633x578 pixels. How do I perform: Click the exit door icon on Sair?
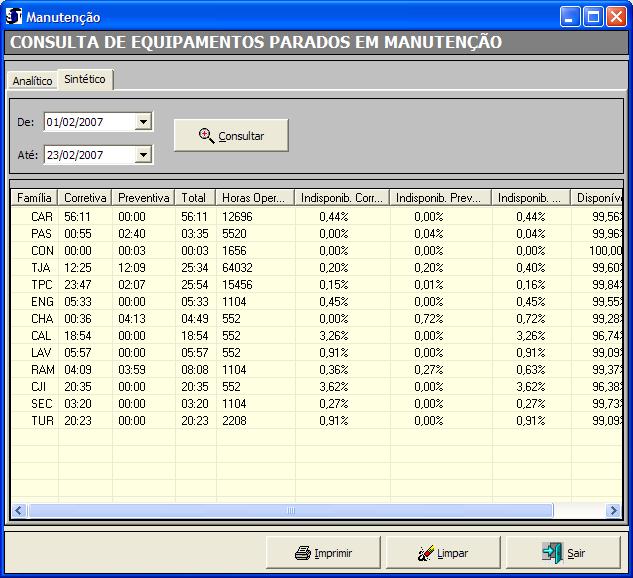(x=552, y=552)
